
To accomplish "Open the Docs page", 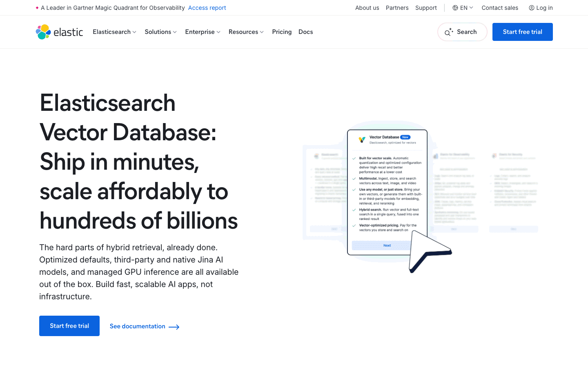I will (306, 32).
